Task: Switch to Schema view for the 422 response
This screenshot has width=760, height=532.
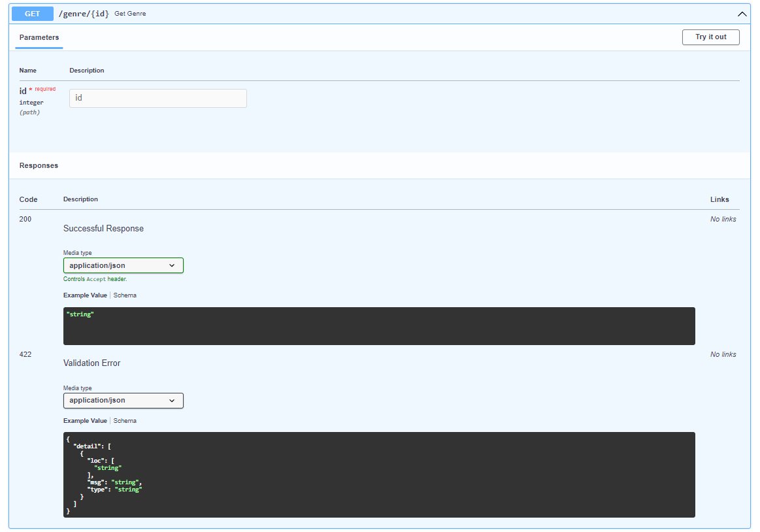Action: click(125, 421)
